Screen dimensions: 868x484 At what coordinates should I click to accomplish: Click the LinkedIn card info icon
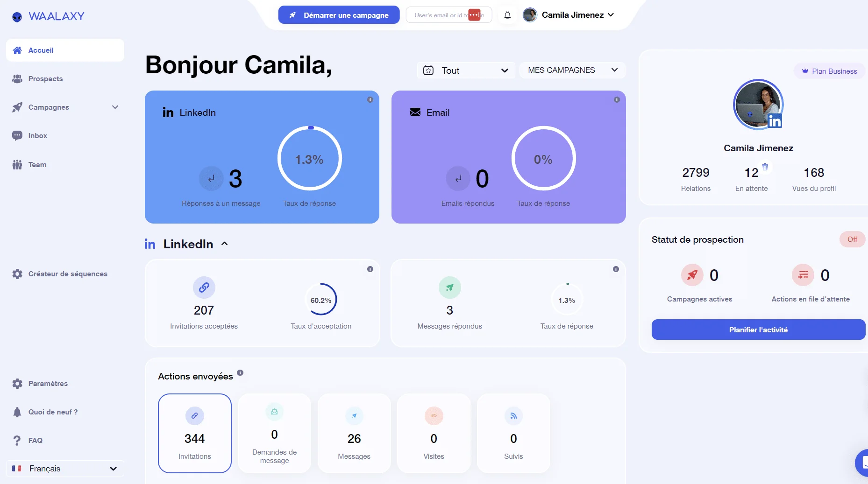pyautogui.click(x=370, y=99)
